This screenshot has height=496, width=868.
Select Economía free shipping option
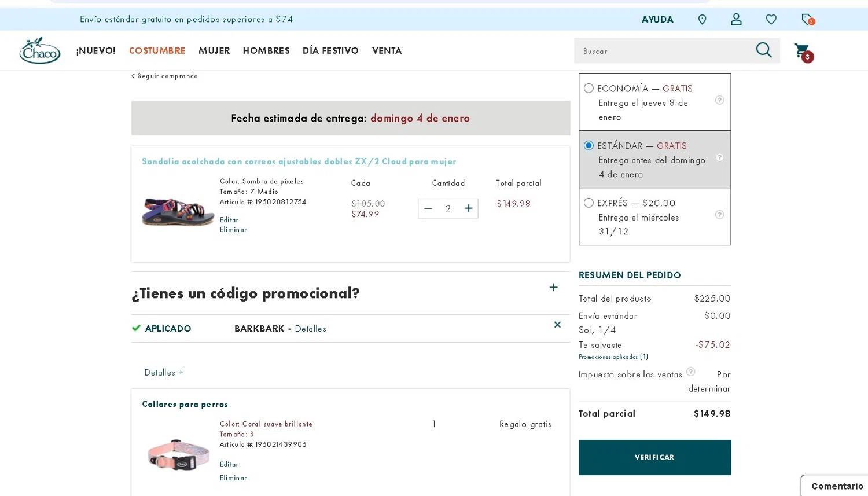[589, 89]
